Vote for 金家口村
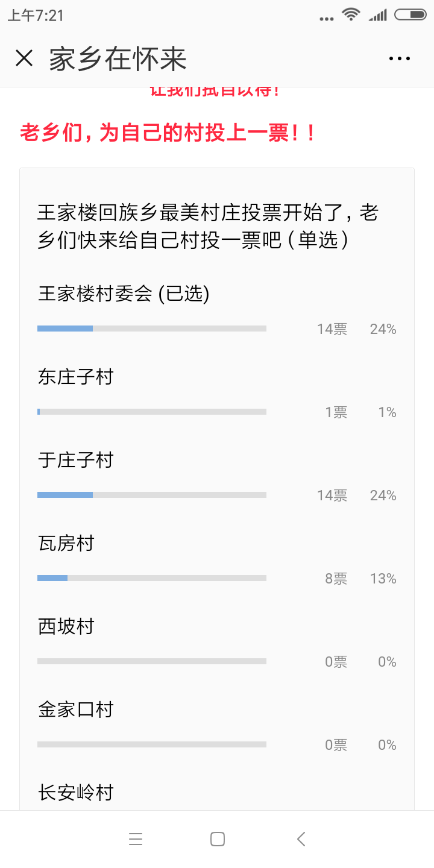 [x=76, y=710]
